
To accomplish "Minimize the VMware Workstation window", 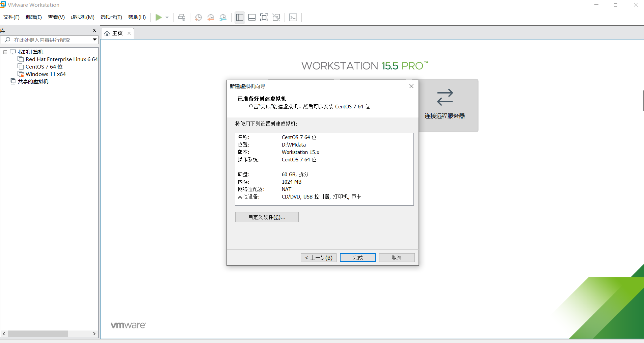I will [596, 5].
